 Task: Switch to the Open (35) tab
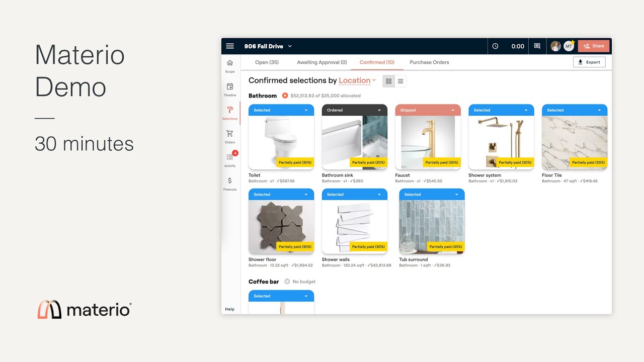tap(267, 62)
